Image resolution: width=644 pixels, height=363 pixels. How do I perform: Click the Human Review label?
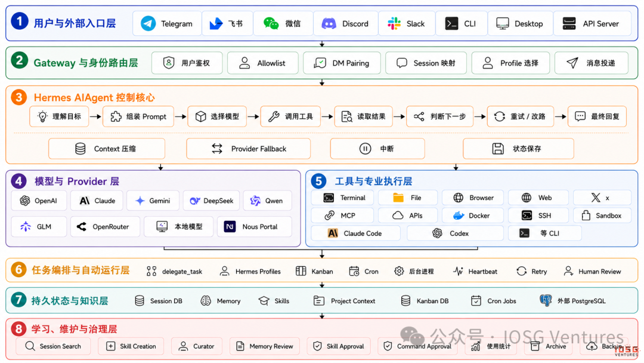[600, 271]
